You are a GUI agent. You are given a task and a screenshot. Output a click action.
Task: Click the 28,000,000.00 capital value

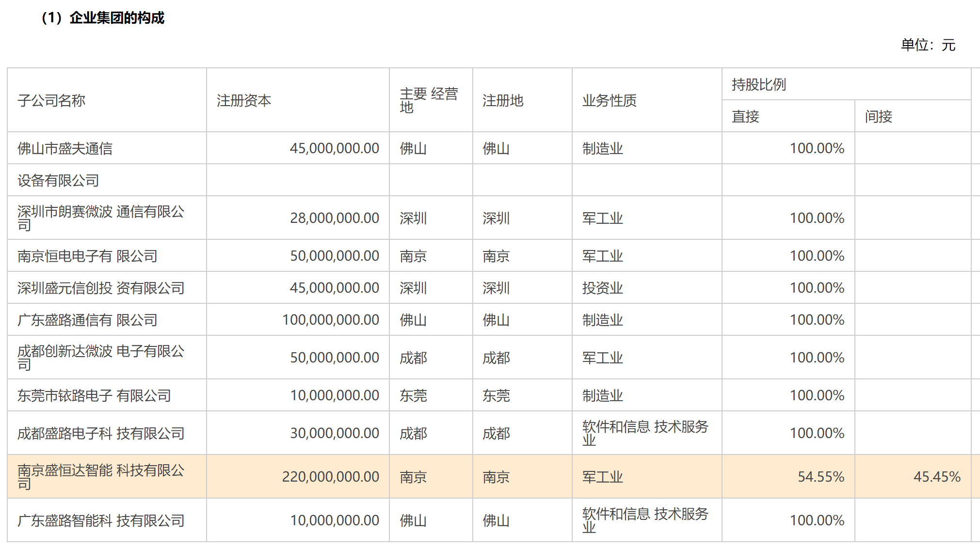tap(335, 218)
